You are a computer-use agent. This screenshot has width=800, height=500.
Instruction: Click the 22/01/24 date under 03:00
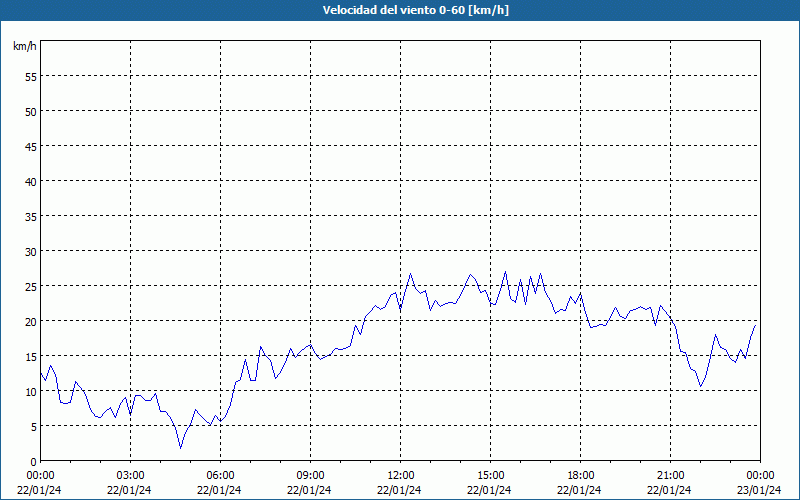pyautogui.click(x=129, y=490)
